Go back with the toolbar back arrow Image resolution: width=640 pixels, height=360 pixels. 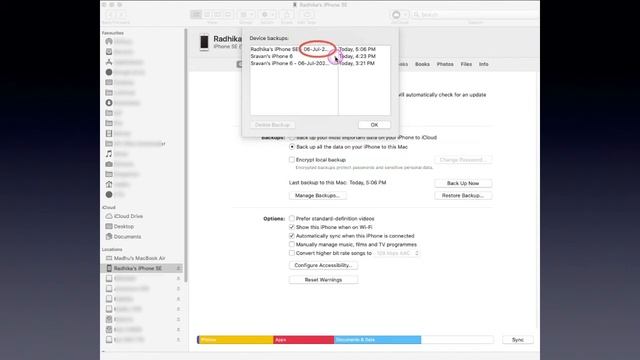click(x=110, y=15)
